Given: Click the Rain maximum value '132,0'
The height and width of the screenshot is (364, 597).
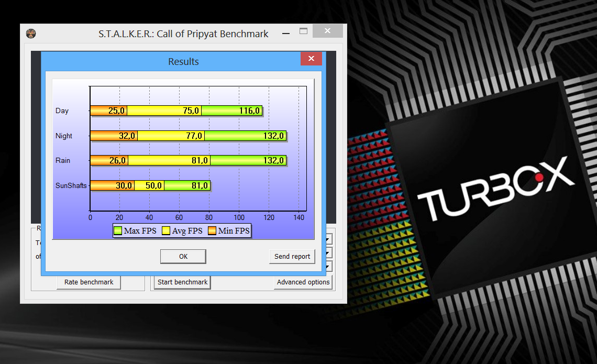Looking at the screenshot, I should [273, 161].
